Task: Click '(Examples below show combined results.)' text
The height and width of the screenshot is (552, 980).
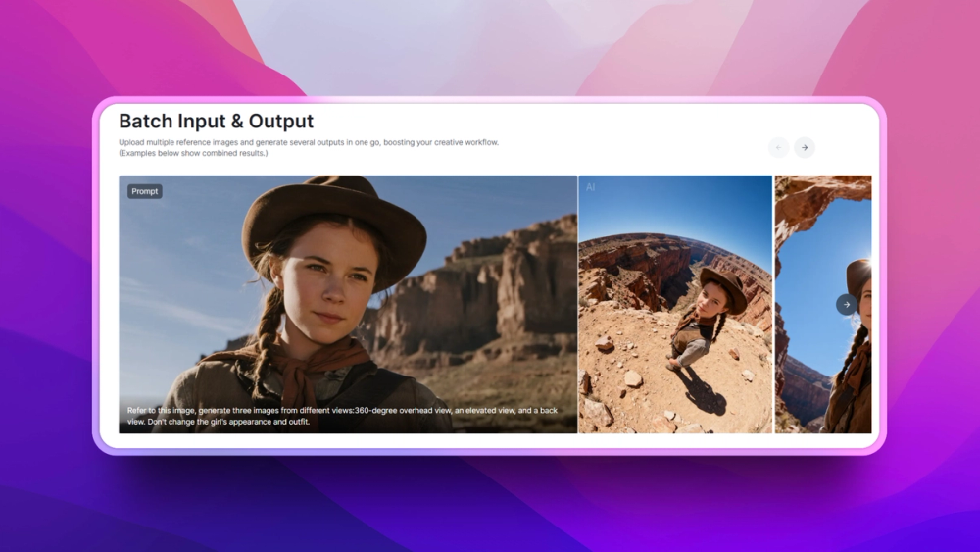Action: tap(193, 153)
